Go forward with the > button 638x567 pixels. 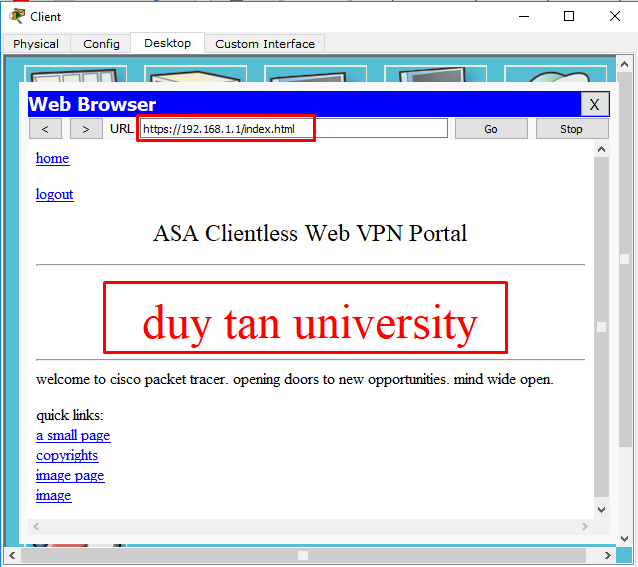pos(86,129)
